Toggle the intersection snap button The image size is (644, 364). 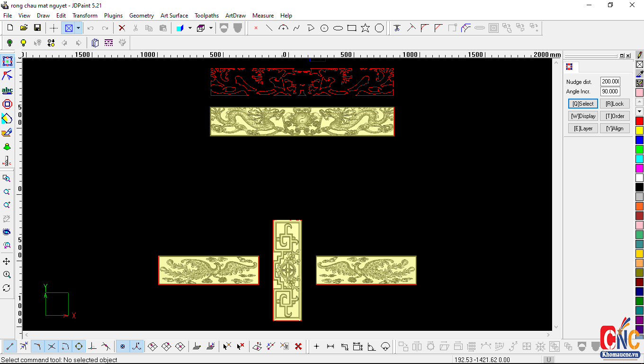(52, 346)
